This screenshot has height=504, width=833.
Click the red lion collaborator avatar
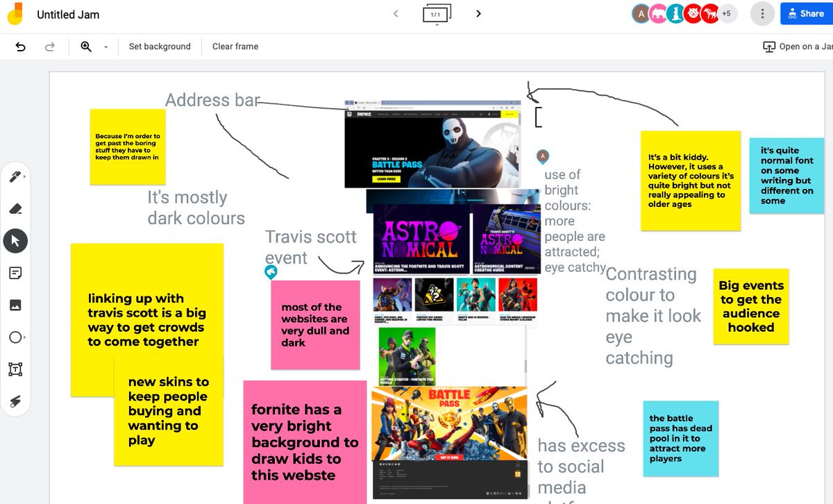pyautogui.click(x=692, y=14)
